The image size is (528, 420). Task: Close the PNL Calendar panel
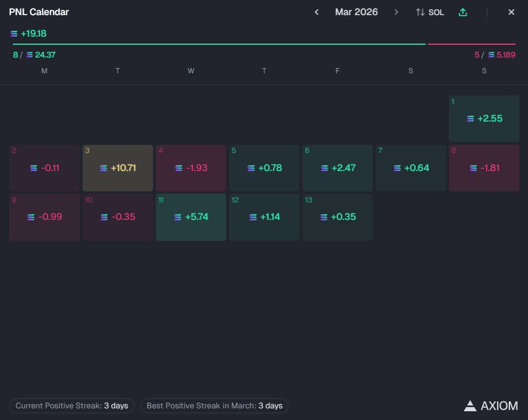[511, 12]
